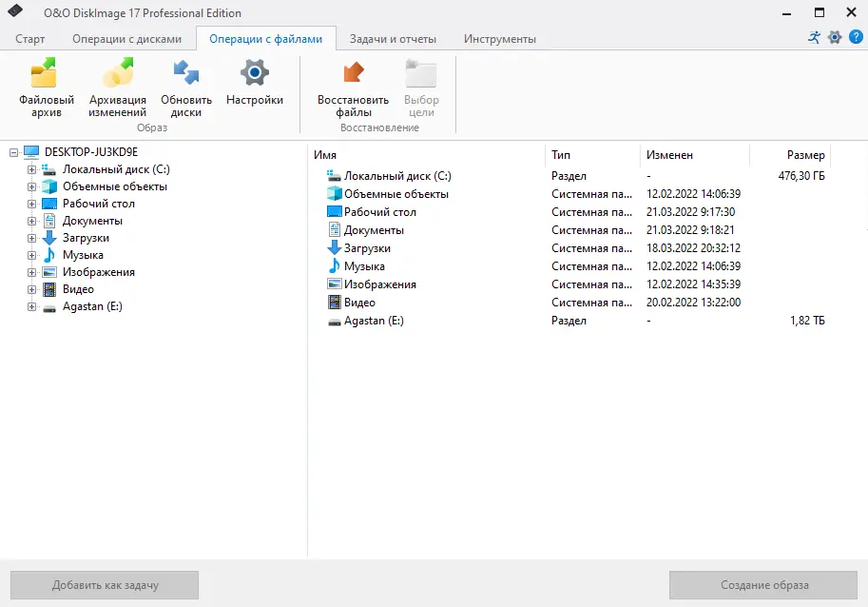Select Документы name in file list
The height and width of the screenshot is (607, 868).
point(374,230)
